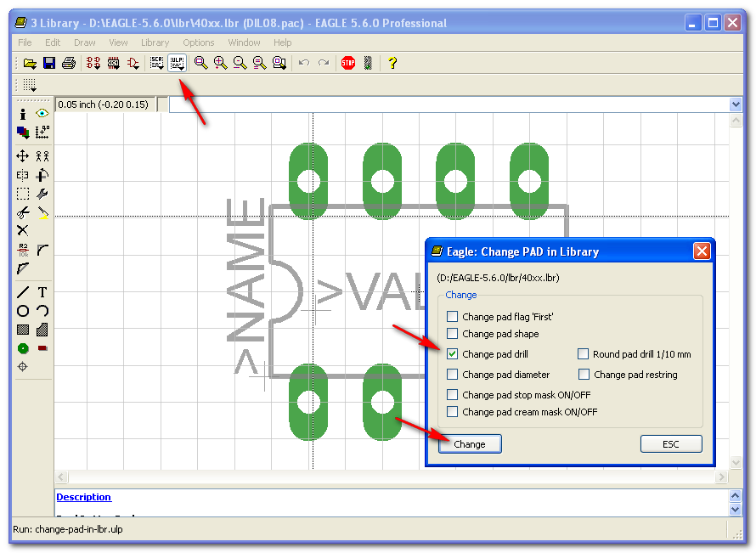Screen dimensions: 756x553
Task: Click the red STOP icon
Action: tap(348, 63)
